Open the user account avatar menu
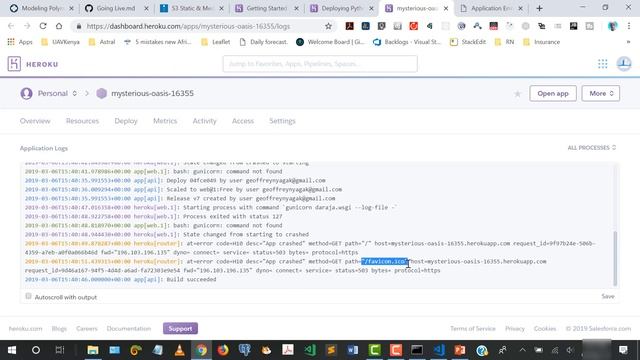 (x=624, y=64)
